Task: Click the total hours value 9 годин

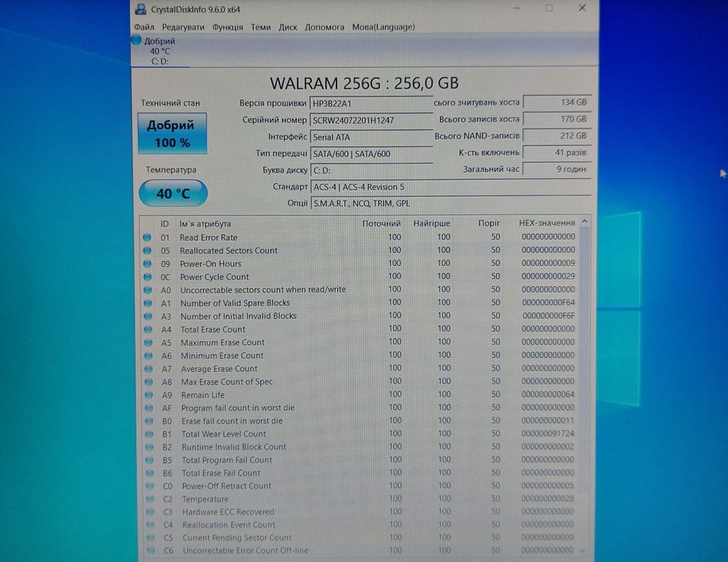Action: [x=557, y=169]
